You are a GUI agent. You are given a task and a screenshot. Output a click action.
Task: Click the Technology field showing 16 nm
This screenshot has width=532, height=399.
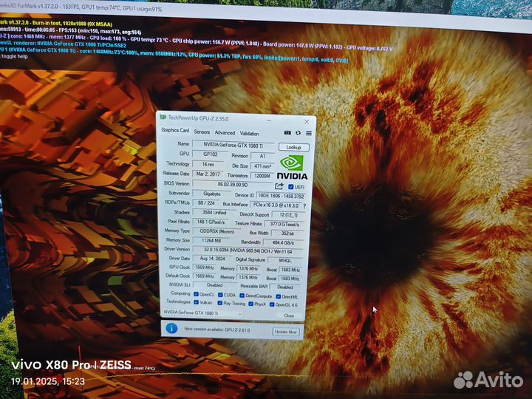click(208, 164)
